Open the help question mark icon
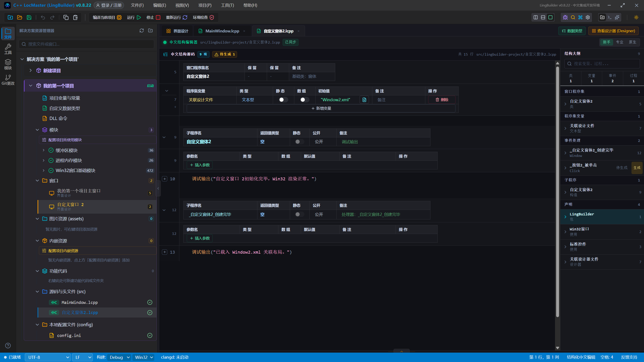 point(8,345)
